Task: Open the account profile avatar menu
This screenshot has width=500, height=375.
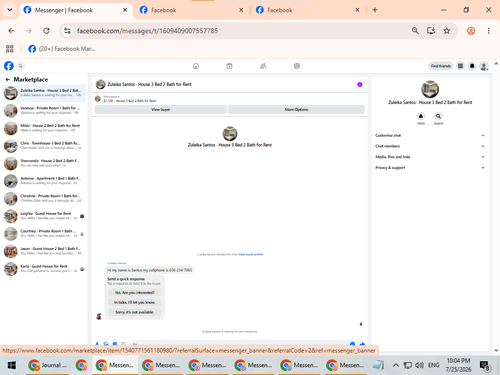Action: click(x=484, y=66)
